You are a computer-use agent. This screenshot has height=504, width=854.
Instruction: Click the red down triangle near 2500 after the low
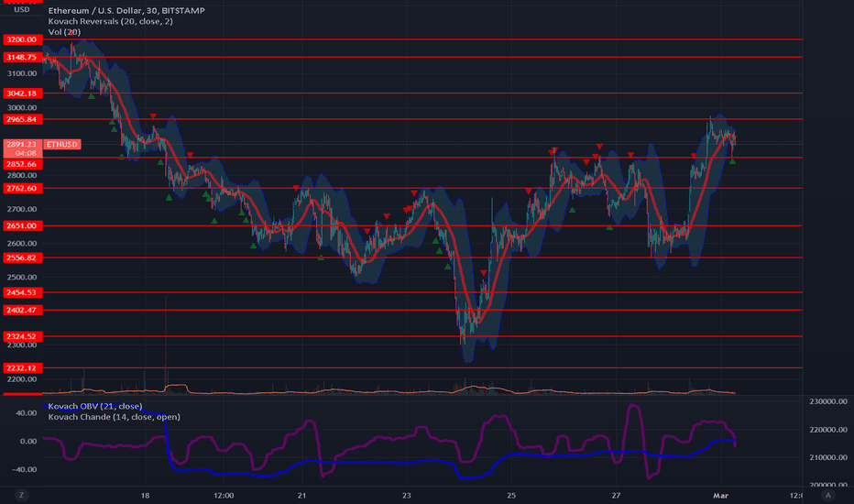coord(483,273)
